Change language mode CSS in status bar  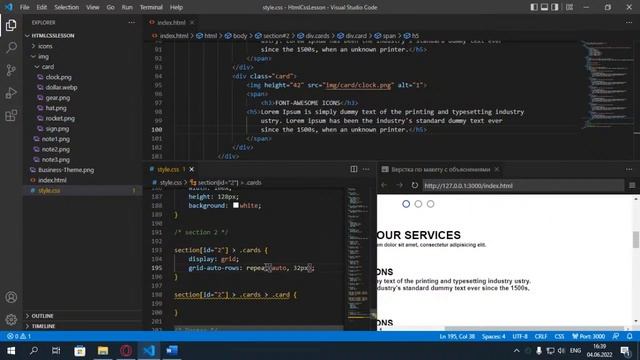(559, 336)
